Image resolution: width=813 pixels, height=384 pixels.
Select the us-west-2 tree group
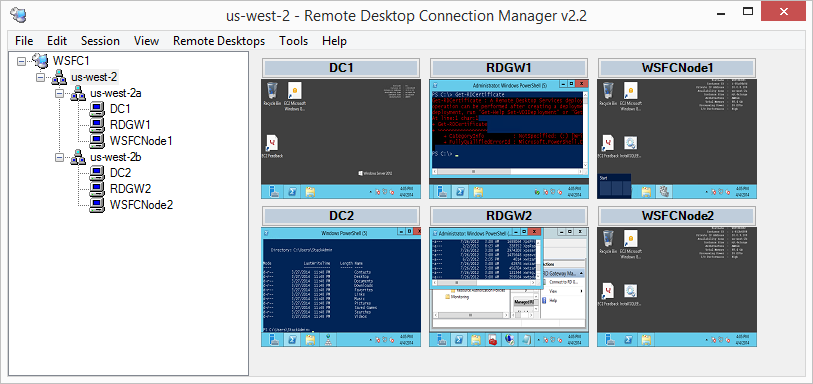94,77
